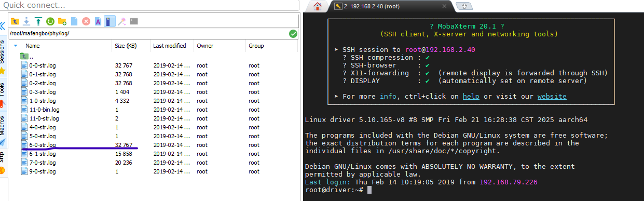Click the download selected files icon
The image size is (644, 201).
[x=26, y=21]
